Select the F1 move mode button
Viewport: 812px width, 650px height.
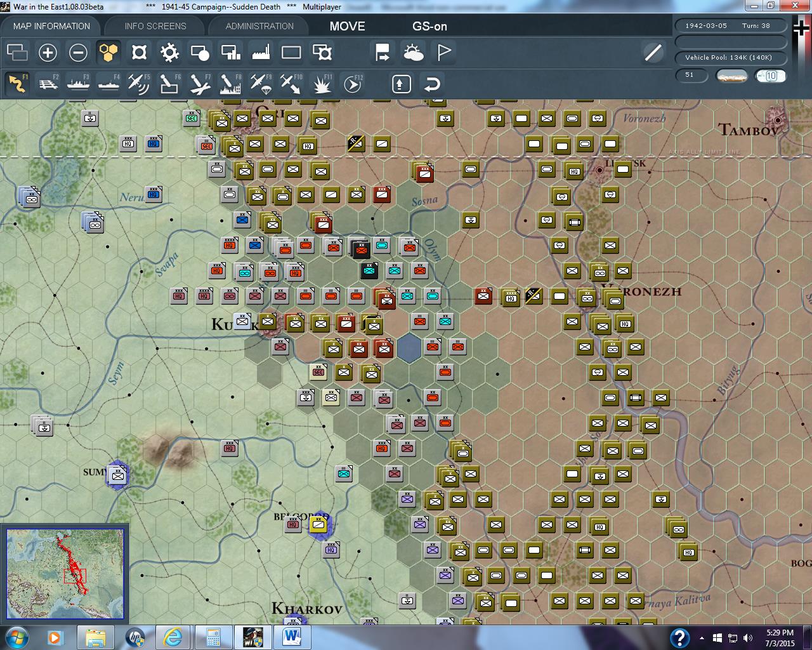(x=17, y=84)
